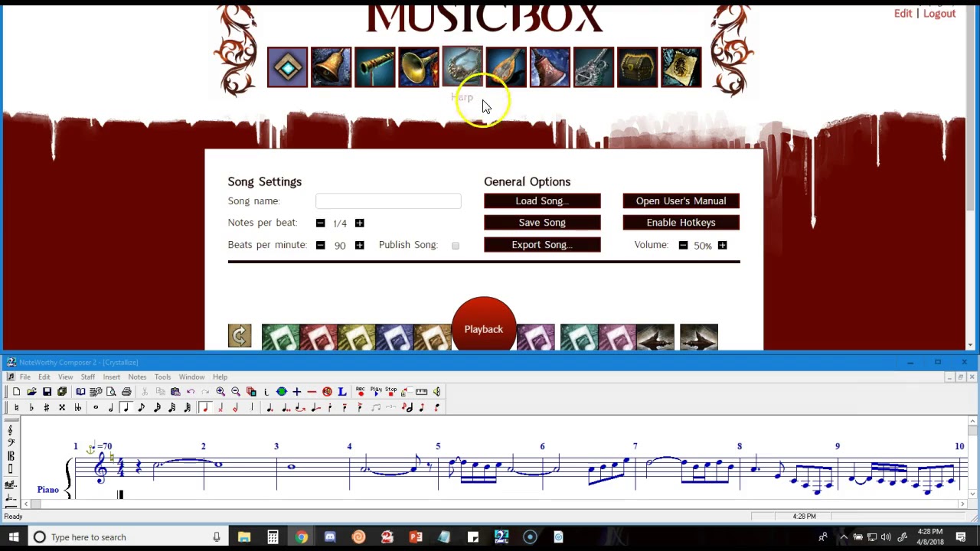Zoom out with NoteWorthy magnifier minus icon
Viewport: 980px width, 551px height.
(236, 392)
